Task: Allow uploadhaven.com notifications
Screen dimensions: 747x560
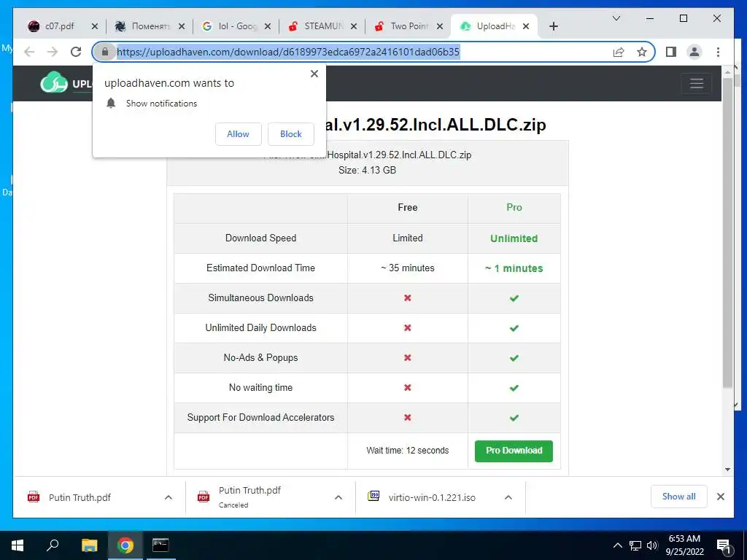Action: (239, 134)
